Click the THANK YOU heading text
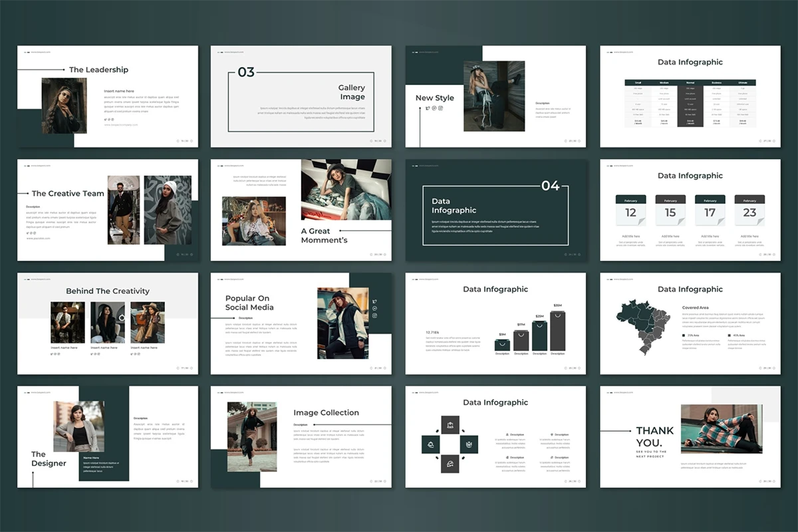The height and width of the screenshot is (532, 798). pyautogui.click(x=654, y=436)
